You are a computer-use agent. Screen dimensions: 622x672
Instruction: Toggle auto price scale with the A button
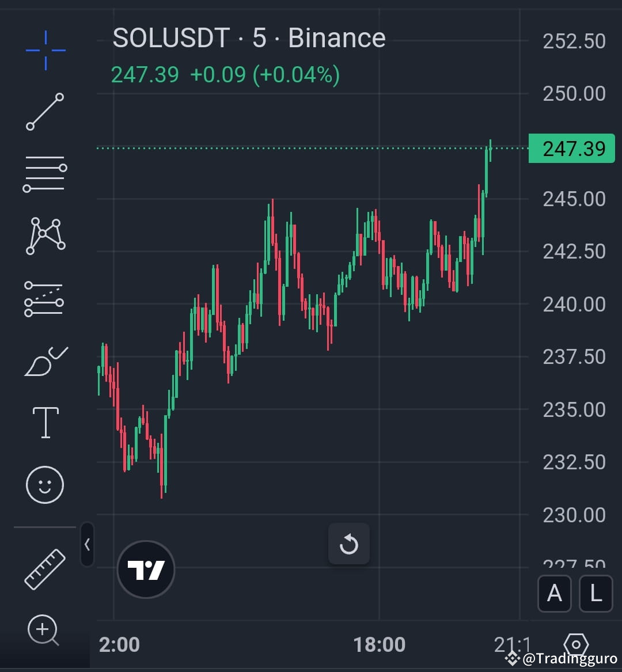pyautogui.click(x=555, y=594)
